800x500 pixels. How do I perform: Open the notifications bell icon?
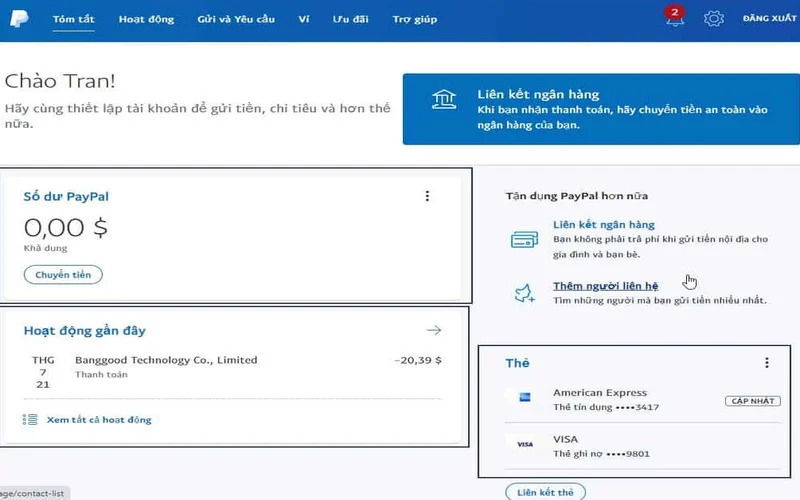(x=674, y=19)
